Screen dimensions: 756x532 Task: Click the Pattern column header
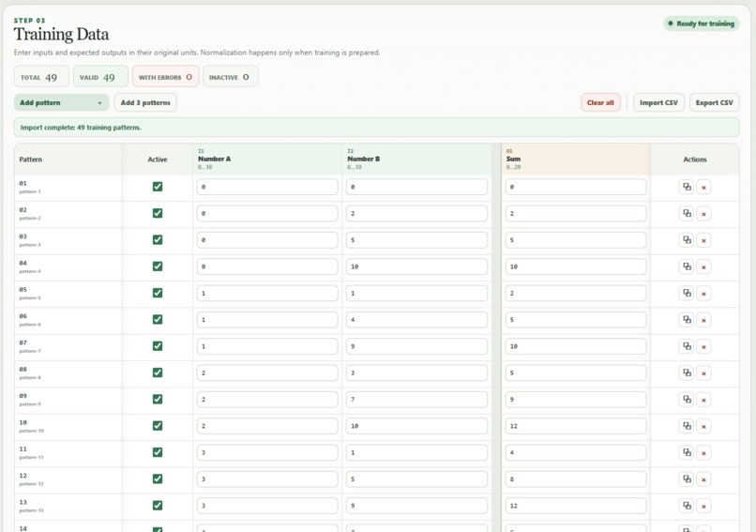[x=68, y=160]
